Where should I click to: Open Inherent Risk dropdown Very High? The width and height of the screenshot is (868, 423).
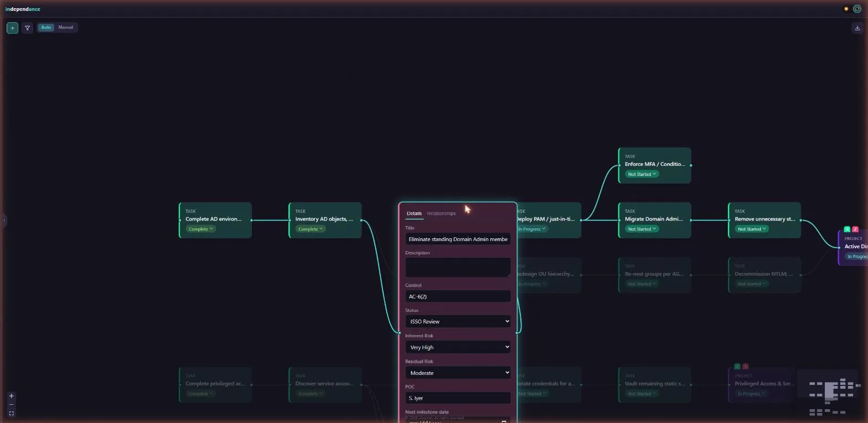tap(458, 347)
